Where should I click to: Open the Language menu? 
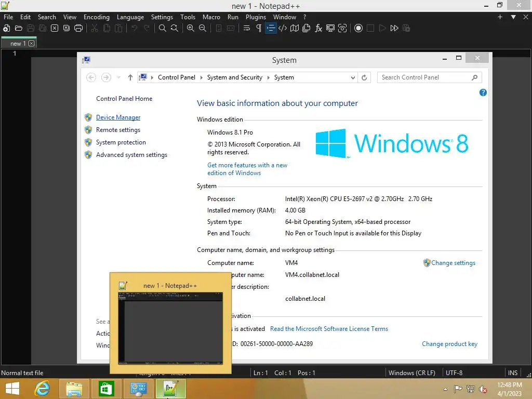pos(130,17)
